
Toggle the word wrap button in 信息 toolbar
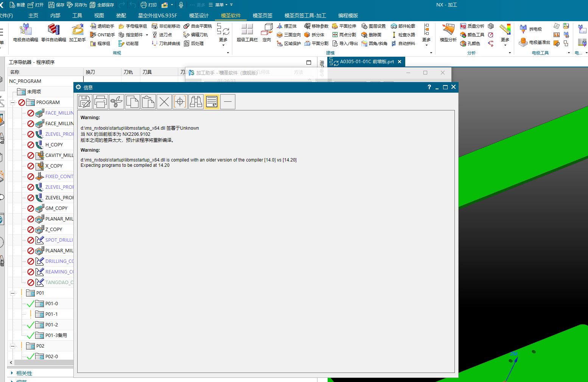[212, 102]
